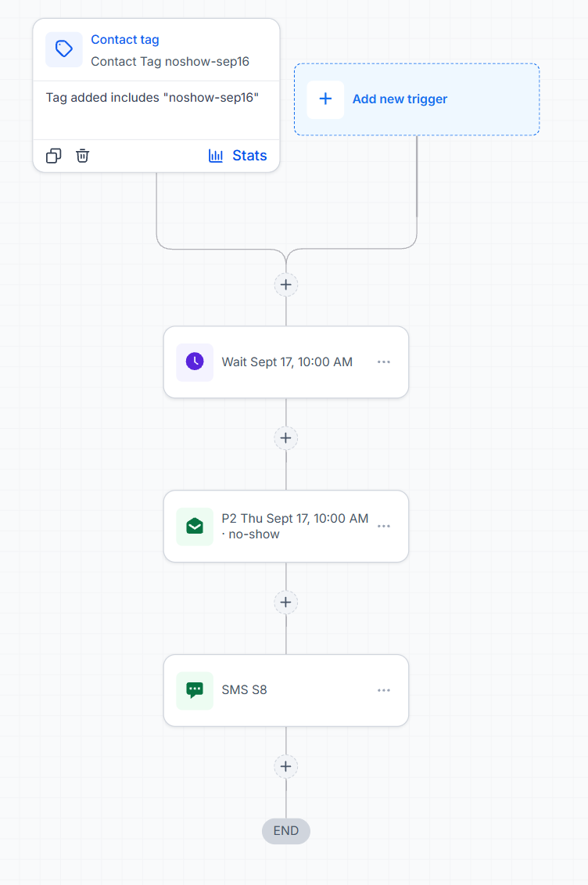Duplicate the Contact tag trigger
Image resolution: width=588 pixels, height=885 pixels.
(x=53, y=156)
